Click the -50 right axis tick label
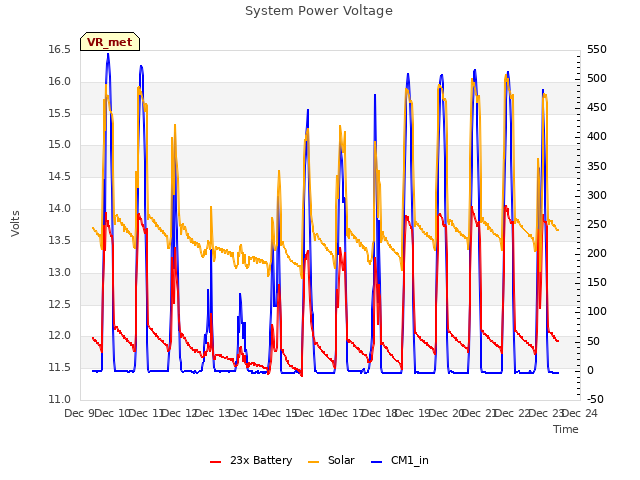Viewport: 640px width, 480px height. (x=595, y=399)
